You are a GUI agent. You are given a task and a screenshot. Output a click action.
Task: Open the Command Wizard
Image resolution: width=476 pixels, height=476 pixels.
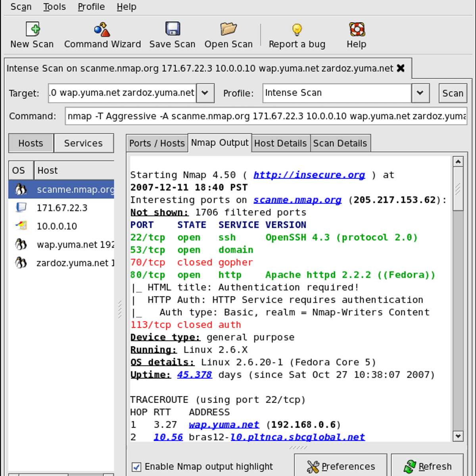[102, 30]
